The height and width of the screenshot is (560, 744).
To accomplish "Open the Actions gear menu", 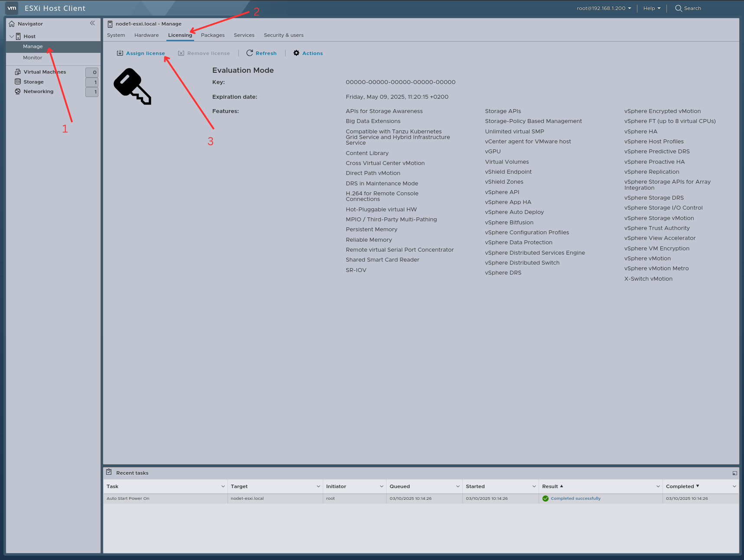I will click(296, 53).
